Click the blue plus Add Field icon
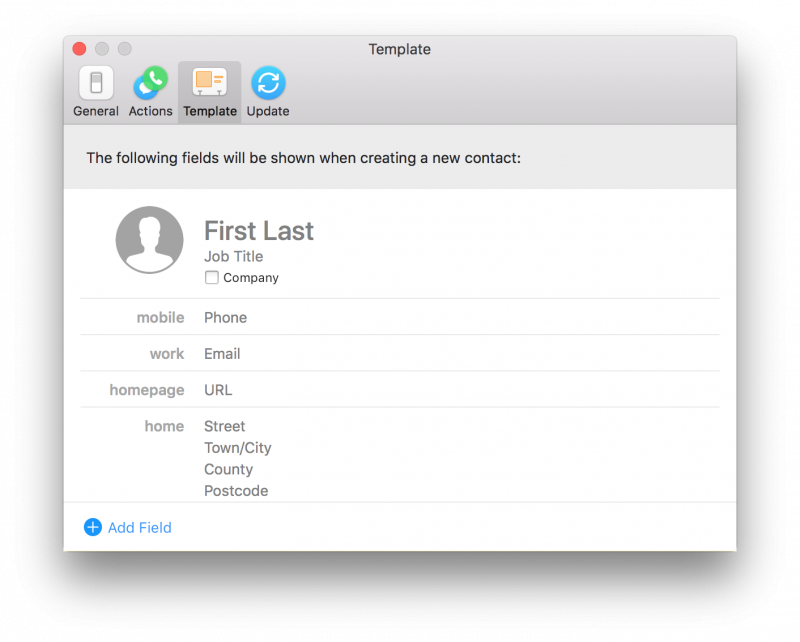This screenshot has height=642, width=800. tap(93, 527)
